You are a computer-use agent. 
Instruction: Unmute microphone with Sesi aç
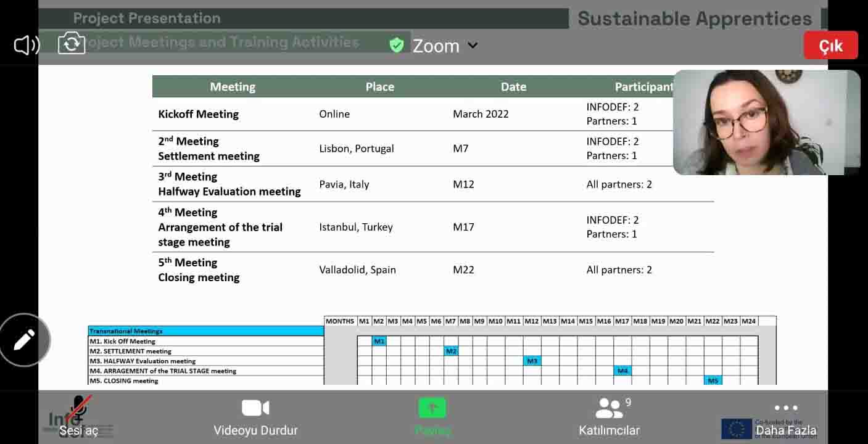(x=78, y=416)
